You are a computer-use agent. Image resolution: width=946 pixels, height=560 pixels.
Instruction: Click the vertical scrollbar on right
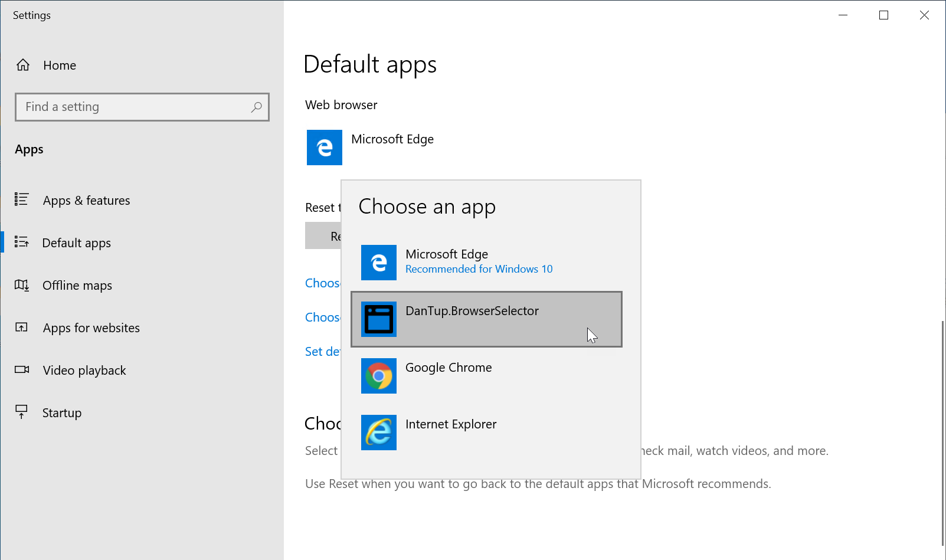(942, 434)
